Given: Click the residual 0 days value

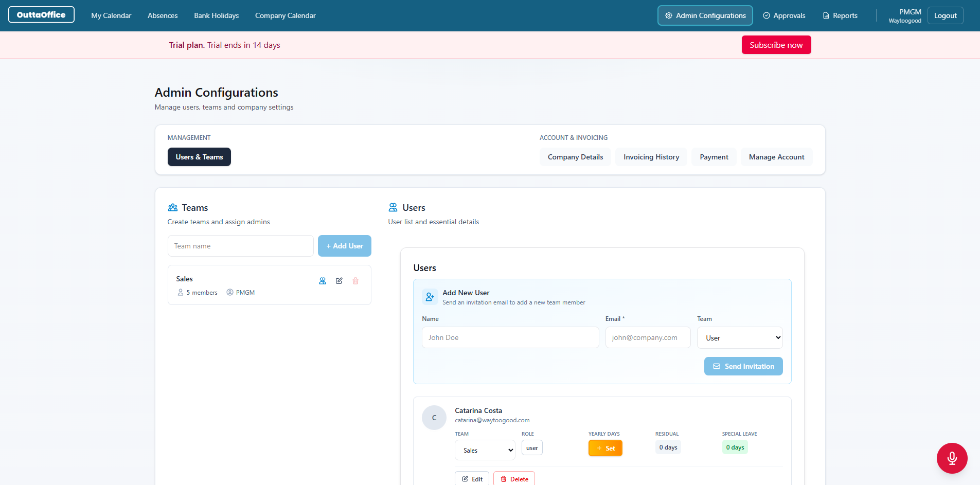Looking at the screenshot, I should point(668,447).
